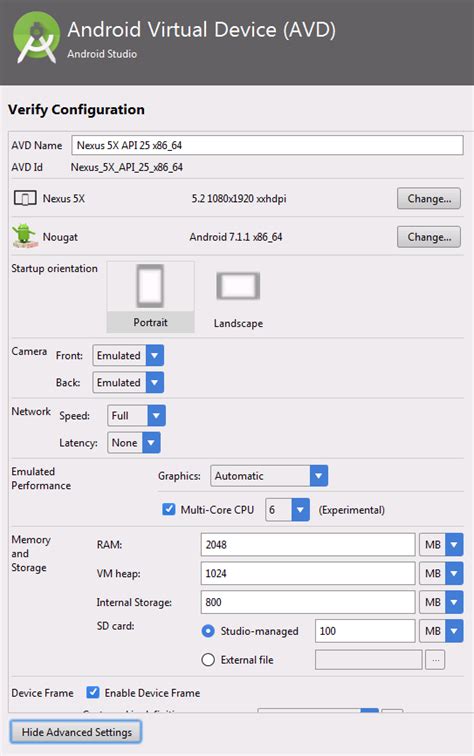Select the Landscape orientation icon
Image resolution: width=474 pixels, height=756 pixels.
[x=238, y=285]
